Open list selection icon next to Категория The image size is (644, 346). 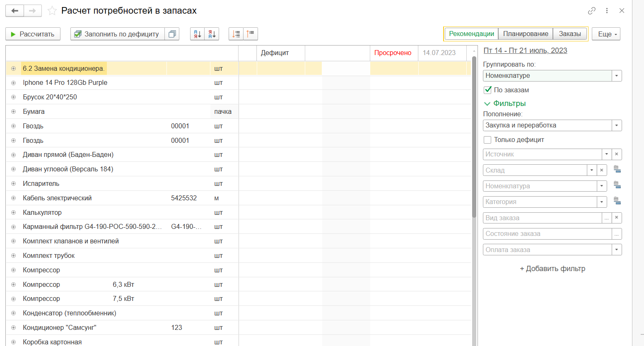[617, 202]
